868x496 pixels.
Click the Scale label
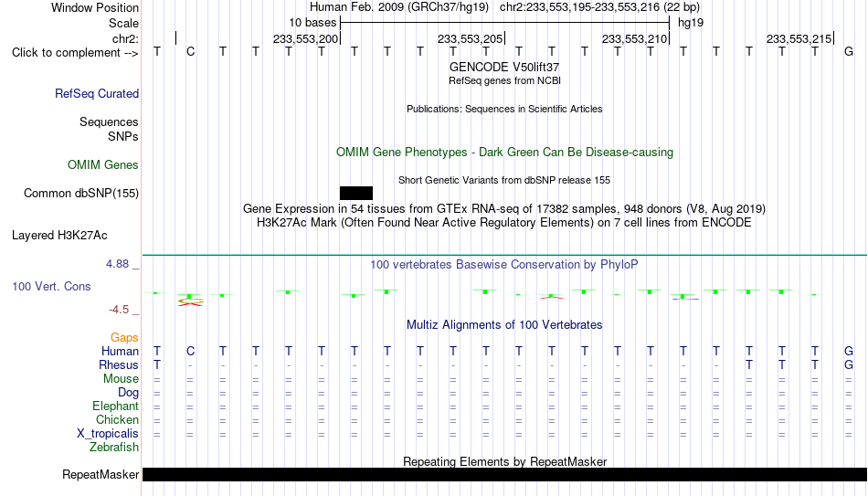123,23
